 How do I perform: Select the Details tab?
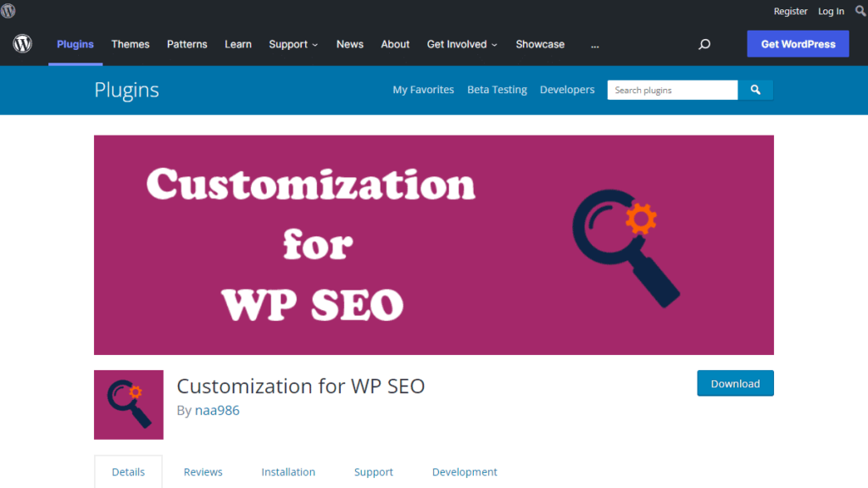click(x=129, y=472)
